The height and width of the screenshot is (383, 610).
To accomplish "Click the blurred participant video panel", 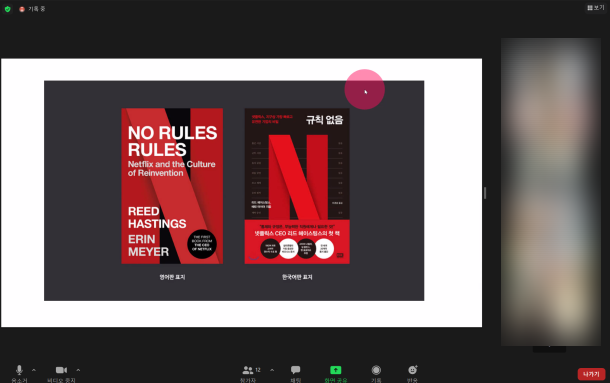I will click(x=551, y=192).
